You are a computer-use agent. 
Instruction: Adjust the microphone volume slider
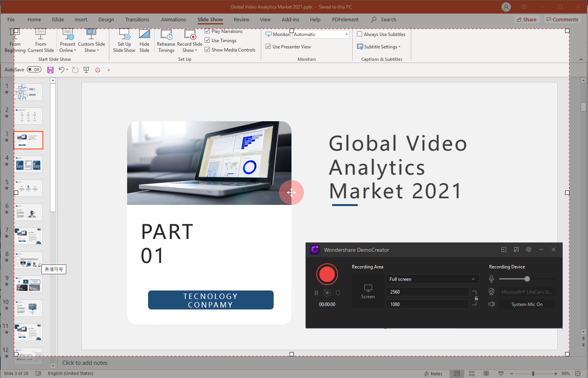(527, 279)
